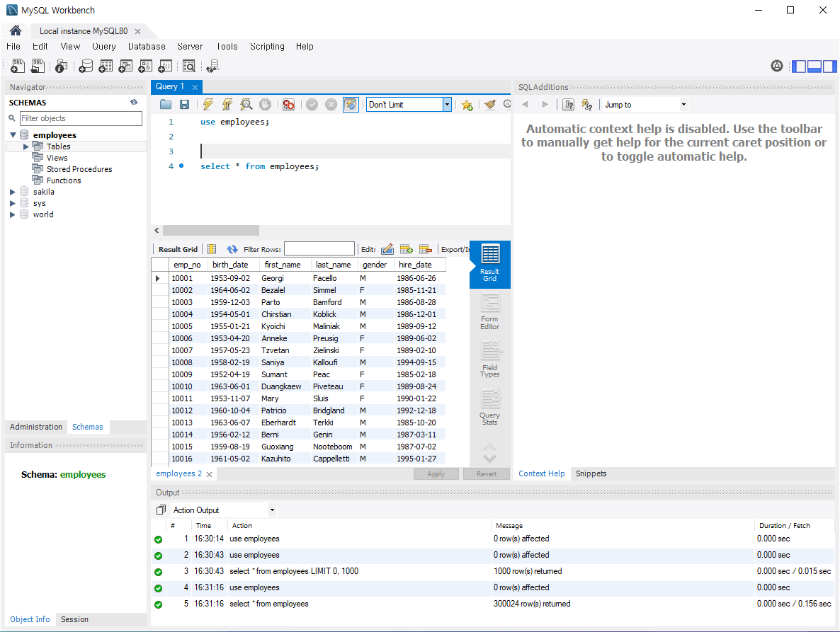Viewport: 840px width, 632px height.
Task: Toggle continue-on-error execution mode
Action: (288, 104)
